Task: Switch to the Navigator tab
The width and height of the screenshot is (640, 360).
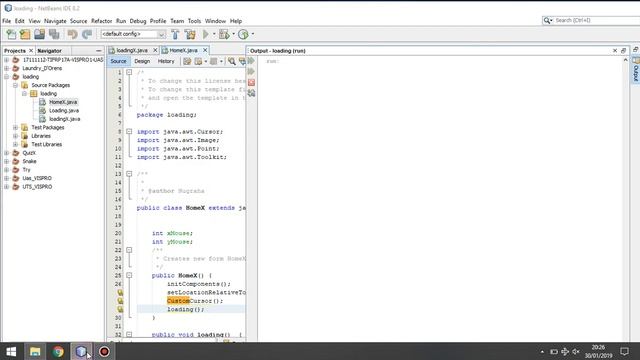Action: [49, 51]
